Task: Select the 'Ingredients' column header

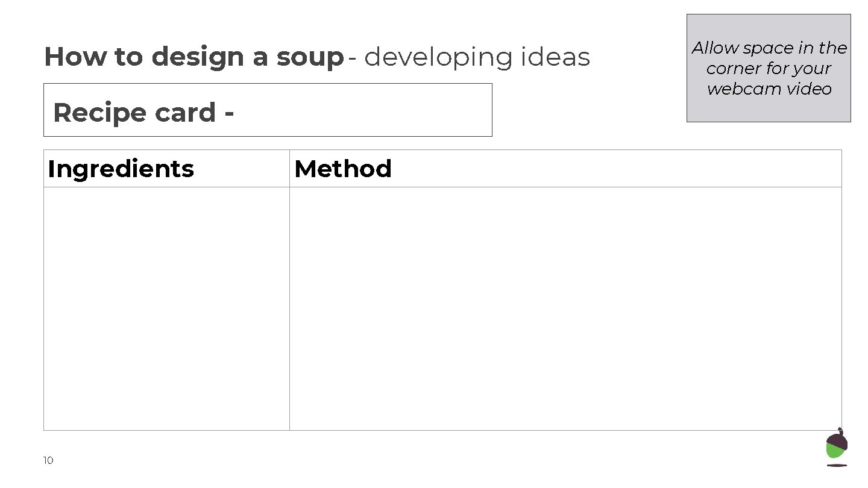Action: (121, 169)
